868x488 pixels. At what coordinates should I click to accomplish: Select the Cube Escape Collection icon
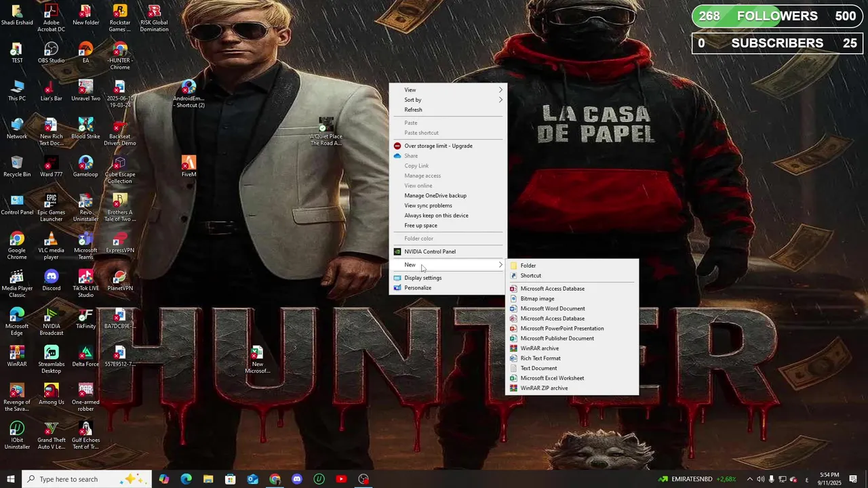120,170
